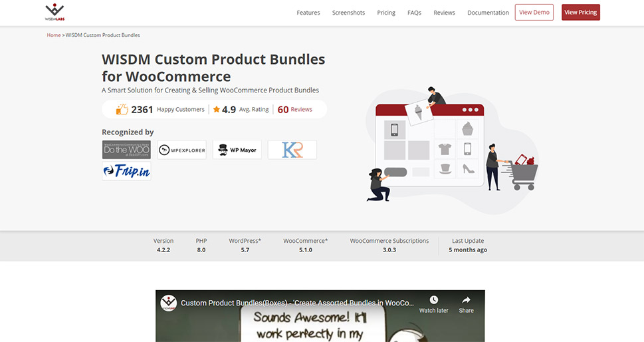Click the top hat icon in illustration
The image size is (644, 342).
tap(445, 168)
